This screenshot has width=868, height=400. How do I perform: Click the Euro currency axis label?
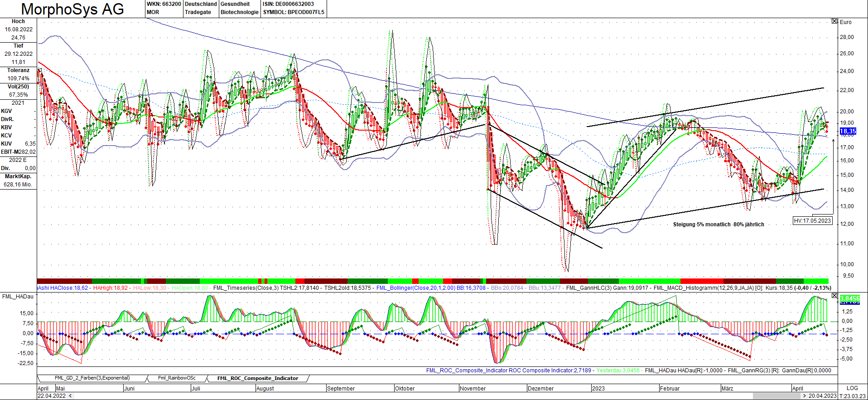tap(846, 22)
